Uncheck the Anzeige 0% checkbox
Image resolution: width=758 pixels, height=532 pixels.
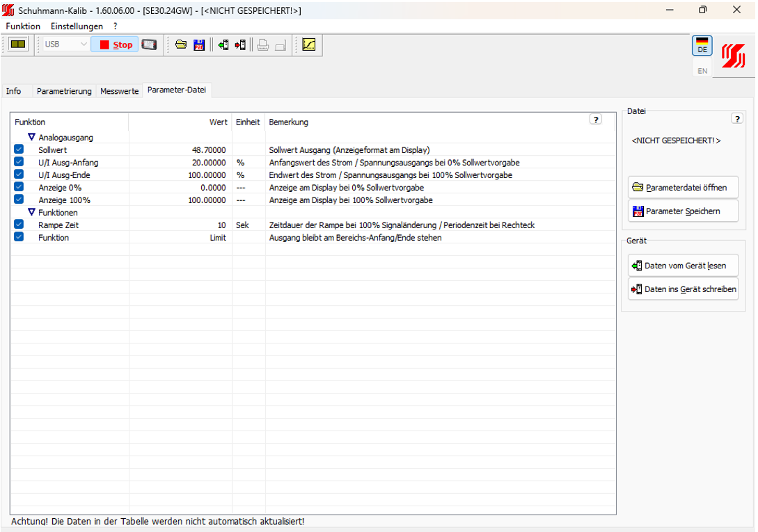[18, 187]
